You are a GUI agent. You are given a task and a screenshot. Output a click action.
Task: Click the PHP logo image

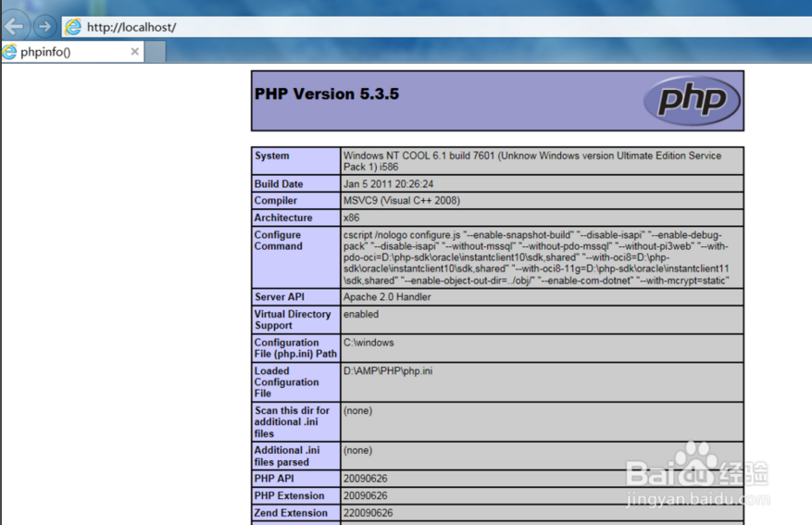(x=692, y=100)
